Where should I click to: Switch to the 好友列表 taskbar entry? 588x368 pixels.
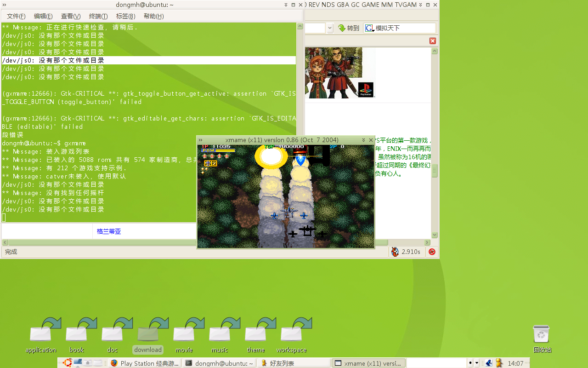(294, 363)
